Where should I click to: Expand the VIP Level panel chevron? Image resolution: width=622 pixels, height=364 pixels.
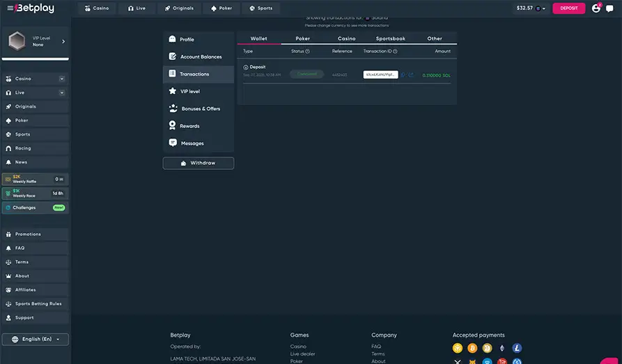pyautogui.click(x=63, y=41)
